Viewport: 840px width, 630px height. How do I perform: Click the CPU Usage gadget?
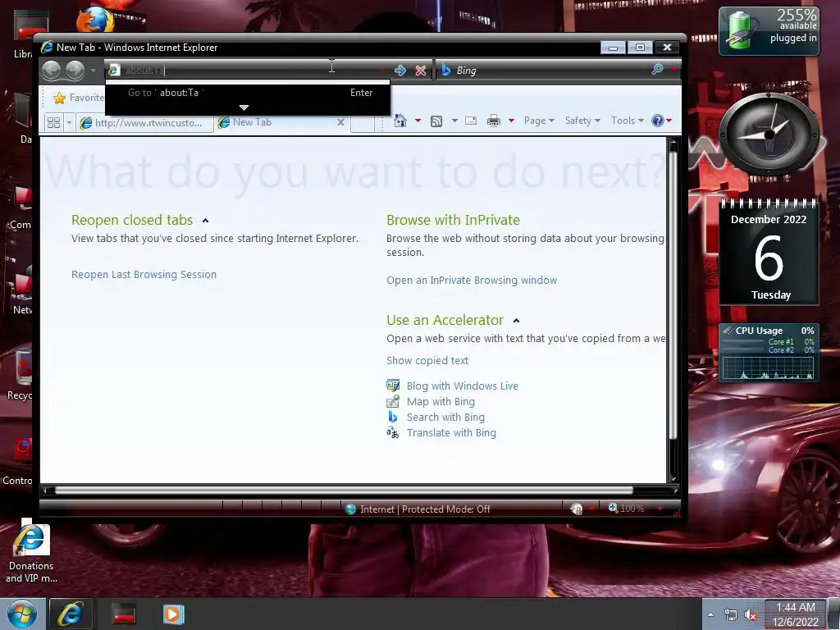[x=769, y=353]
